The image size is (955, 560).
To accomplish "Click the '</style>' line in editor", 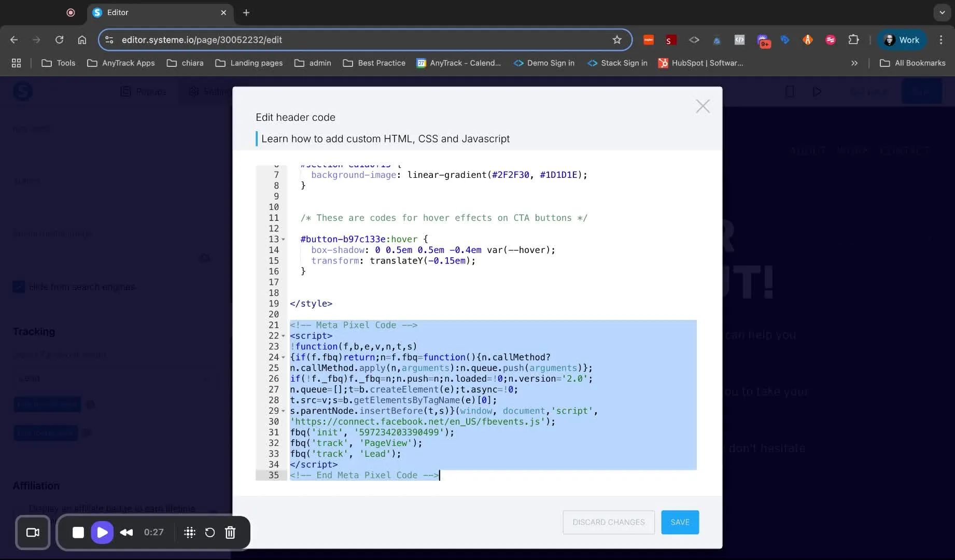I will 311,303.
